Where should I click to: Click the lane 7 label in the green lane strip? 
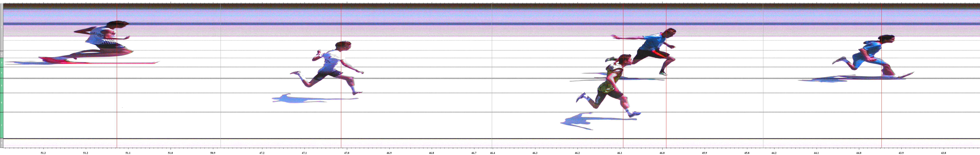(2, 125)
